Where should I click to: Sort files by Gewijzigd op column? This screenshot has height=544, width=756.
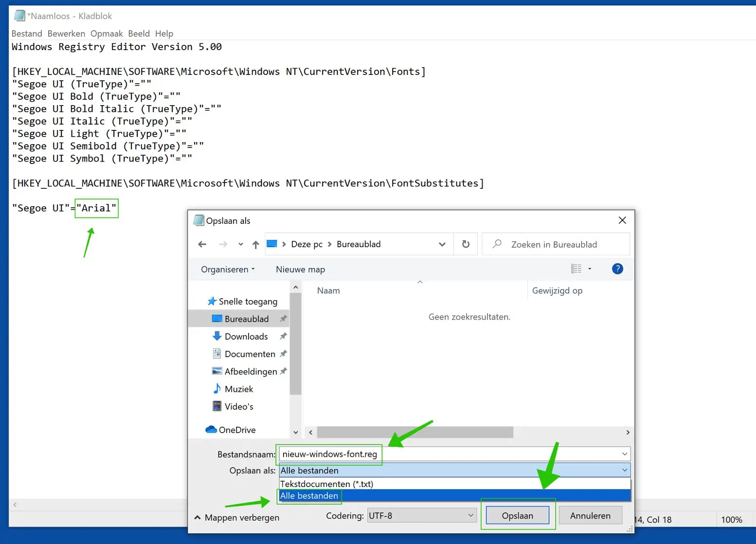pyautogui.click(x=557, y=290)
